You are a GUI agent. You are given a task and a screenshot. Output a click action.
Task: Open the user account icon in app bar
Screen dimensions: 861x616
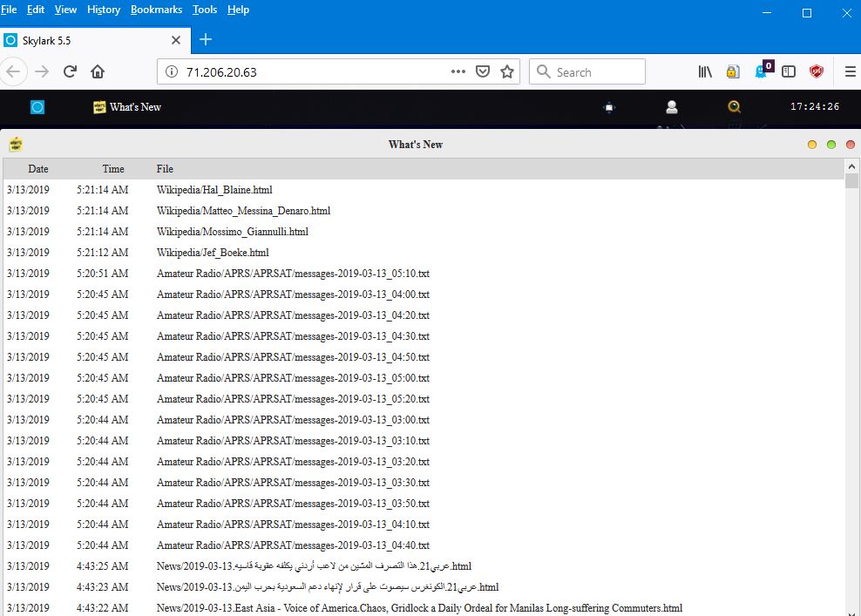click(x=672, y=107)
